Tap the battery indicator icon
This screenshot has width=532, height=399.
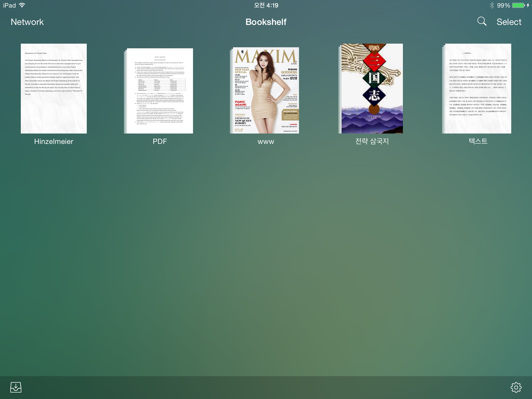[x=518, y=5]
